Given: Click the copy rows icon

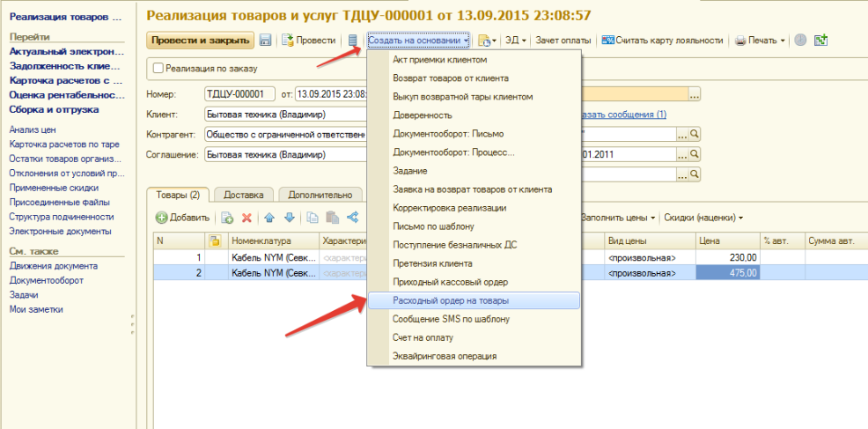Looking at the screenshot, I should click(x=313, y=218).
